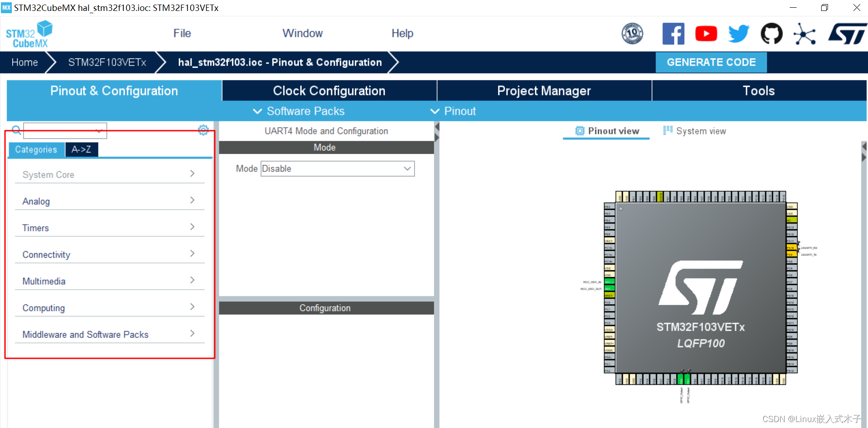Click the Configuration section header
Image resolution: width=868 pixels, height=428 pixels.
[x=326, y=308]
